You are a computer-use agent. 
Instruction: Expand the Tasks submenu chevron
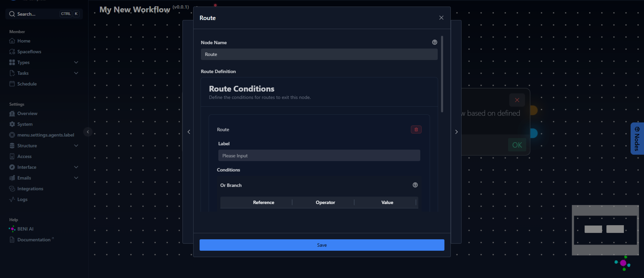76,73
